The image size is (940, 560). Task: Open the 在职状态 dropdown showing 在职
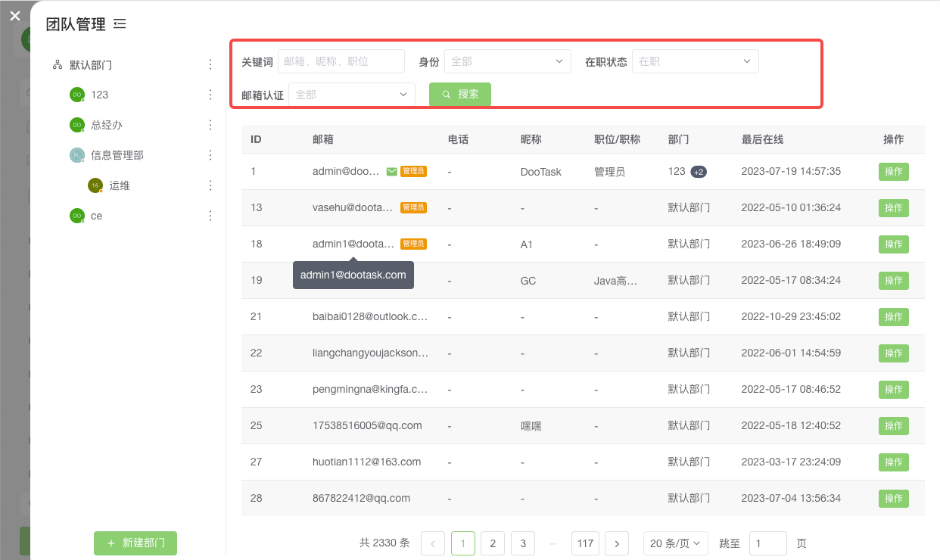[695, 61]
